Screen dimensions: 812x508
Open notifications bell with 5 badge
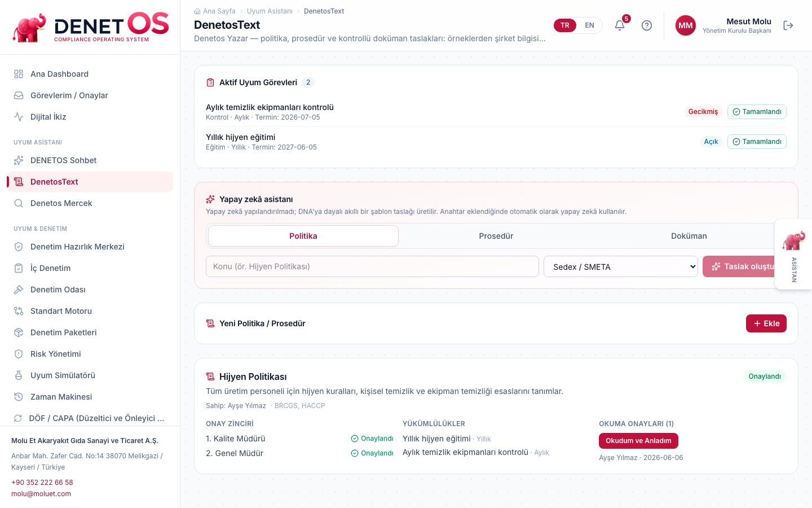pyautogui.click(x=620, y=25)
